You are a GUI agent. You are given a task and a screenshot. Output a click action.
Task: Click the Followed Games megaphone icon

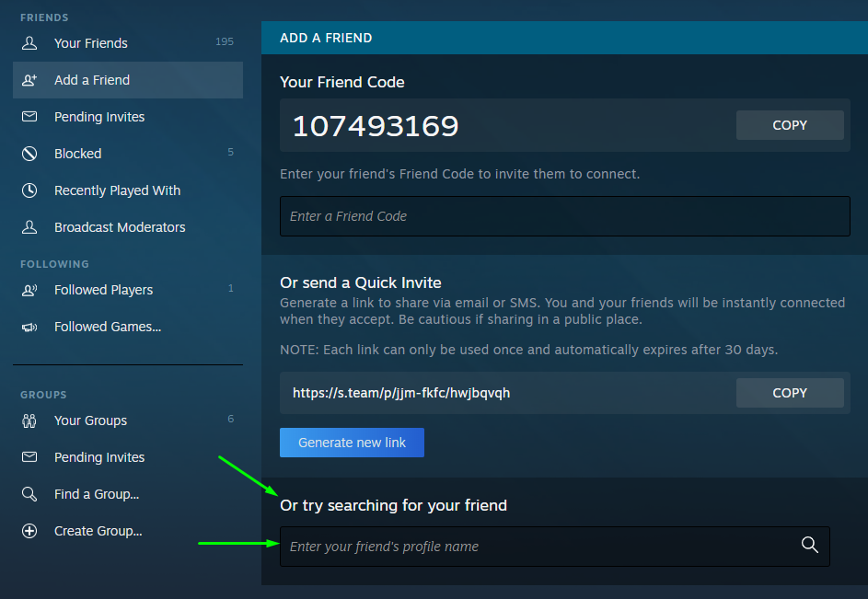[29, 328]
